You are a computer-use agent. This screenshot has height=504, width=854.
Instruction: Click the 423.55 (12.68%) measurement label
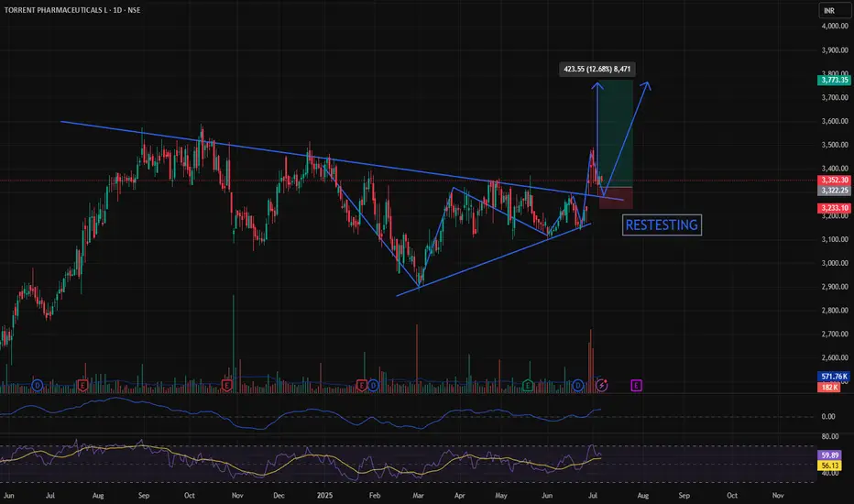[x=597, y=70]
